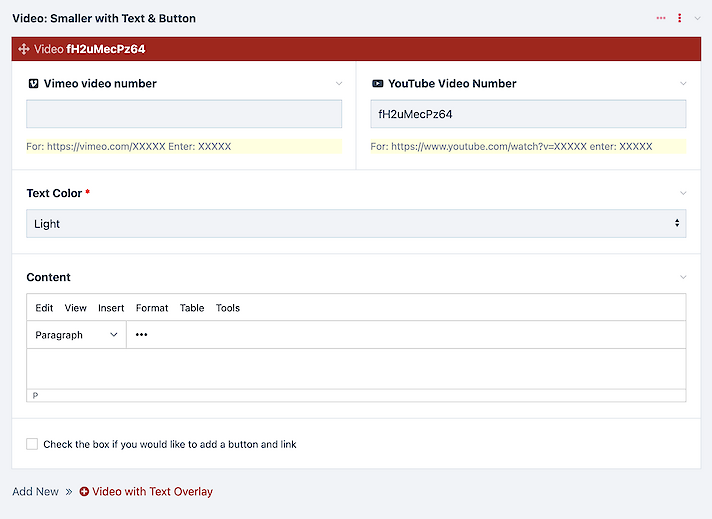Reveal more editor toolbar options via ellipsis

pyautogui.click(x=141, y=335)
